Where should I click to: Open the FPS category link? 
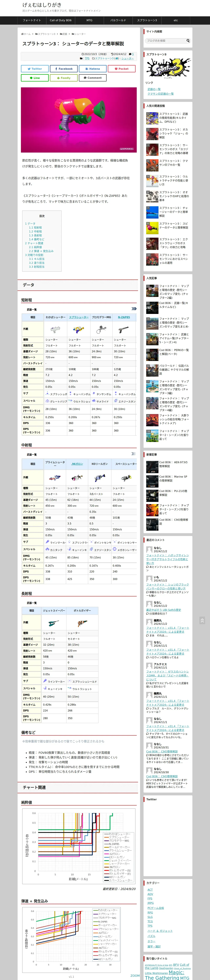coord(150,899)
